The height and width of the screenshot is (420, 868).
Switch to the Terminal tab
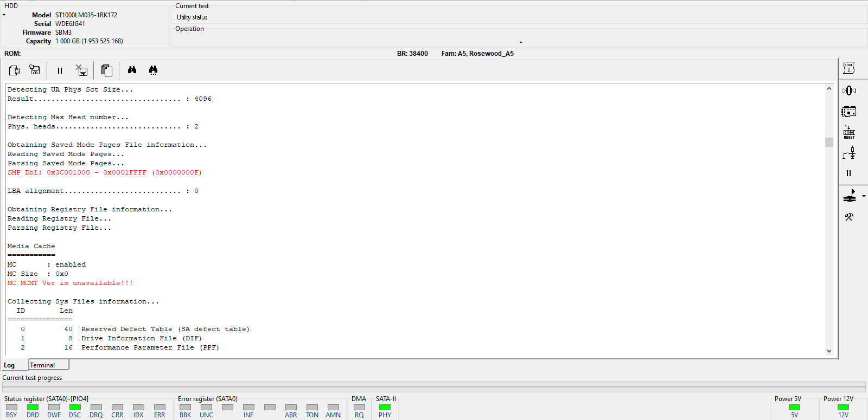48,365
